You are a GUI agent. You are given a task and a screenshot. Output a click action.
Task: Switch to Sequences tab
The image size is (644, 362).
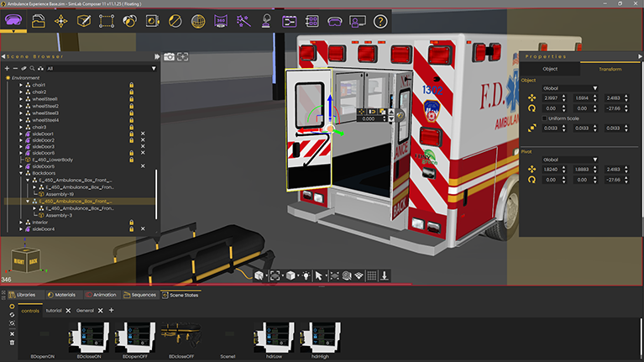click(x=140, y=295)
